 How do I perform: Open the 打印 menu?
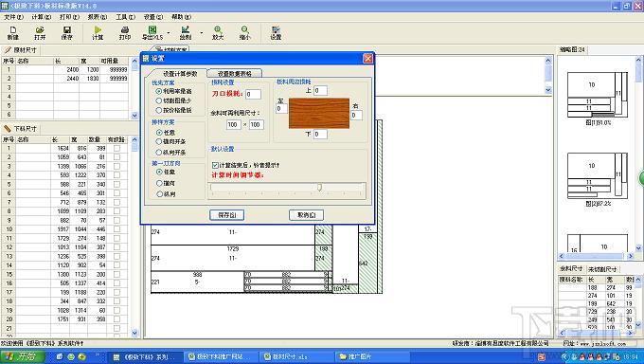tap(69, 17)
